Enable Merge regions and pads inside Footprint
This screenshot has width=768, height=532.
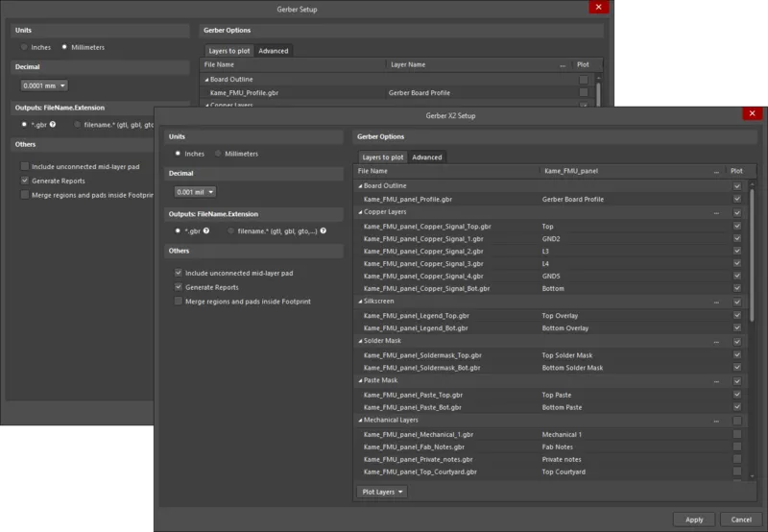point(179,302)
